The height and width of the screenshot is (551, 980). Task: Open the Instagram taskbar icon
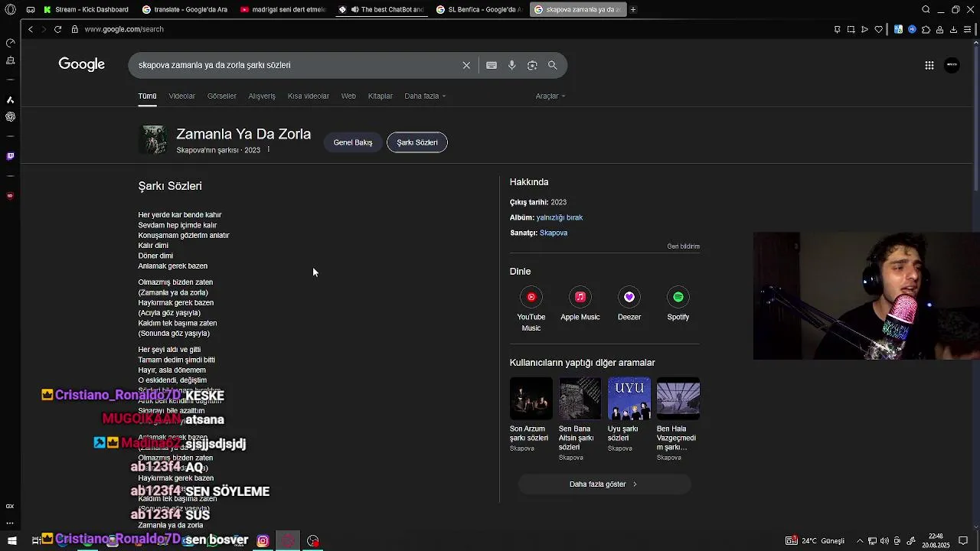(263, 541)
